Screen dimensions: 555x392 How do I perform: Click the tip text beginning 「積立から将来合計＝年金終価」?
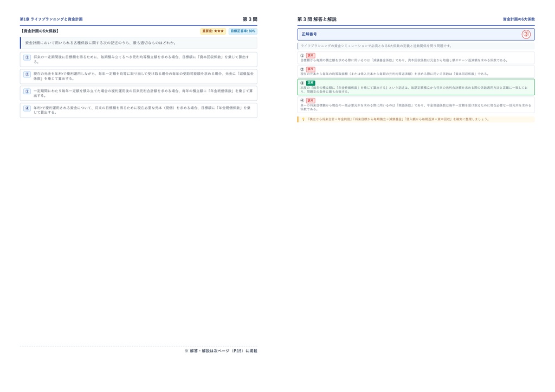[x=398, y=120]
